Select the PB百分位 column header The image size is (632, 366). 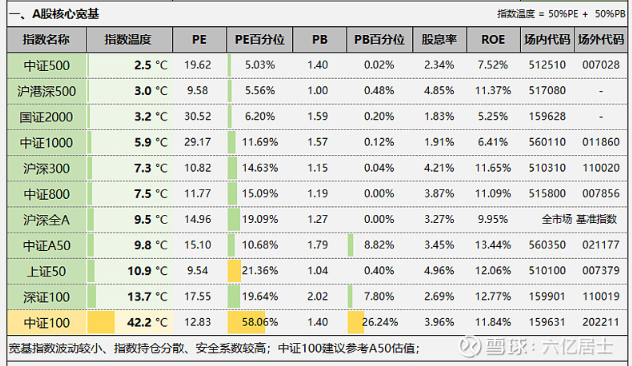pos(379,40)
